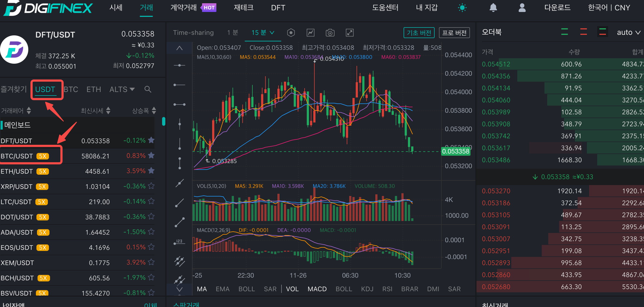Screen dimensions: 644x307
Task: Open 다운로드 download page
Action: (x=558, y=8)
